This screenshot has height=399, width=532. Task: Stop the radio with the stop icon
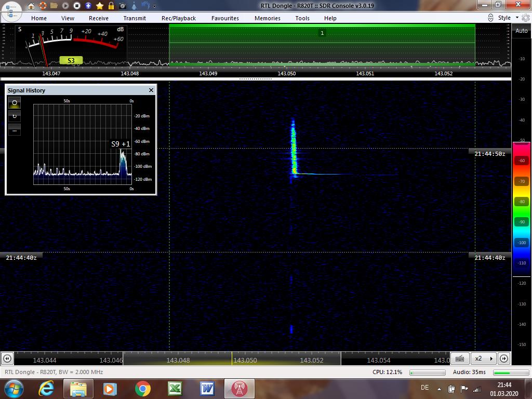pos(77,5)
